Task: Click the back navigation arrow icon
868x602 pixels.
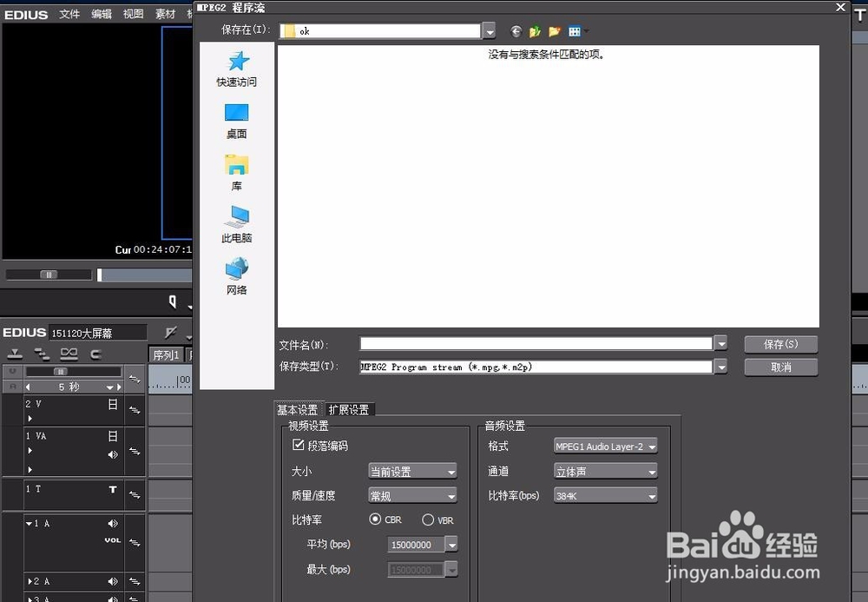Action: pos(516,31)
